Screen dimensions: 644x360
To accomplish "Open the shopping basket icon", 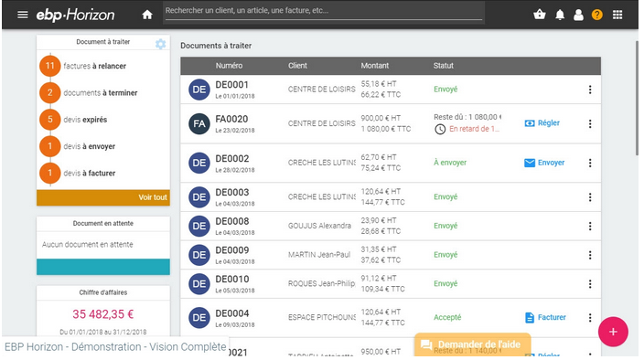I will (540, 15).
